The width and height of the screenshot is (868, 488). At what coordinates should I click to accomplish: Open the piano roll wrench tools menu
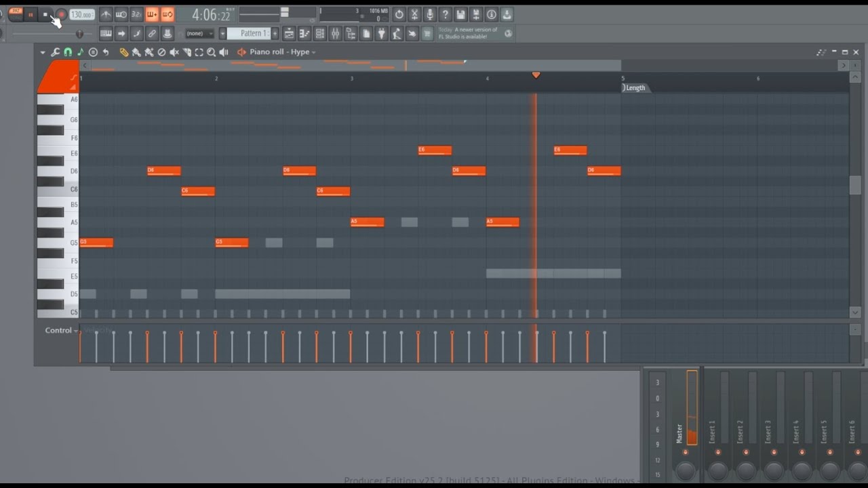point(55,52)
